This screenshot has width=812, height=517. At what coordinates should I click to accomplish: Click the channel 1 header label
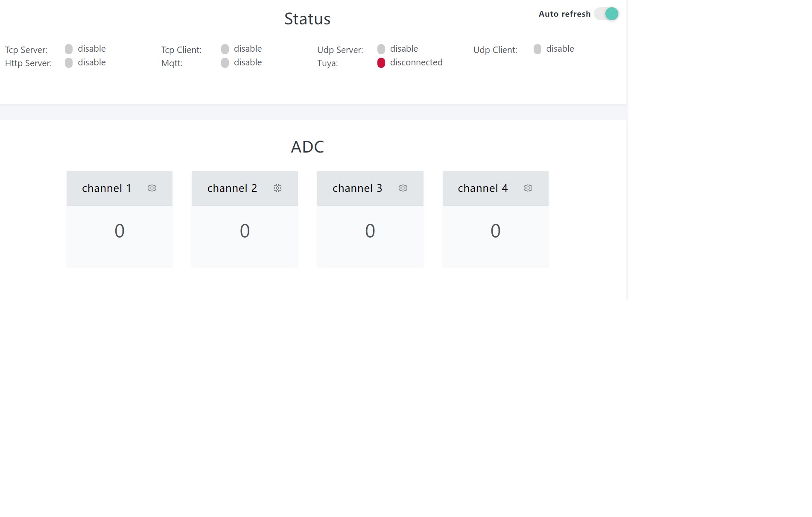[x=106, y=188]
